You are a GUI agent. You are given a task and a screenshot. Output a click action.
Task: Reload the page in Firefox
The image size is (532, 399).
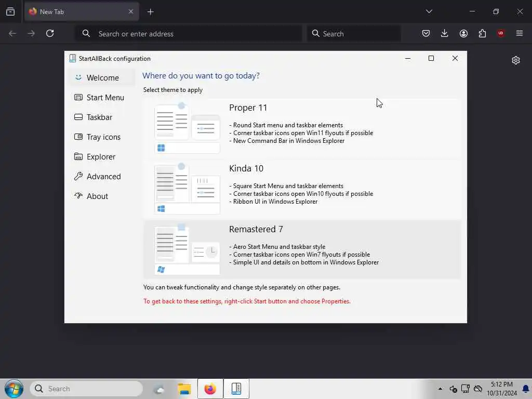pos(50,33)
